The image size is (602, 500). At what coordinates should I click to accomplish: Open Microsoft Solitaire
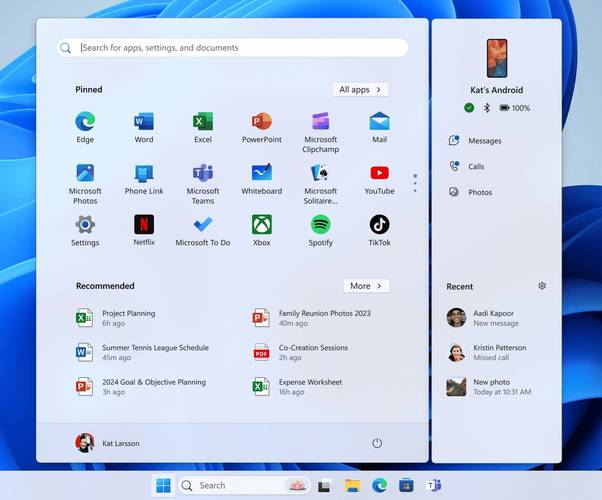[x=321, y=184]
